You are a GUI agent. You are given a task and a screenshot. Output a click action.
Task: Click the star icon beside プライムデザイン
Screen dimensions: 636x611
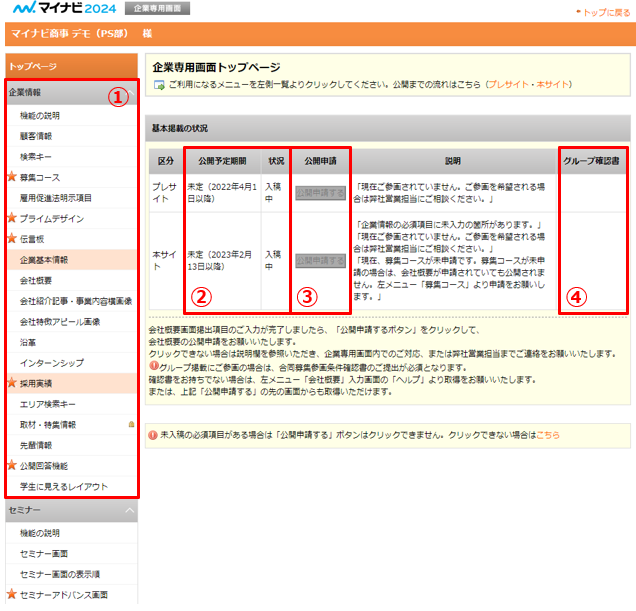12,218
